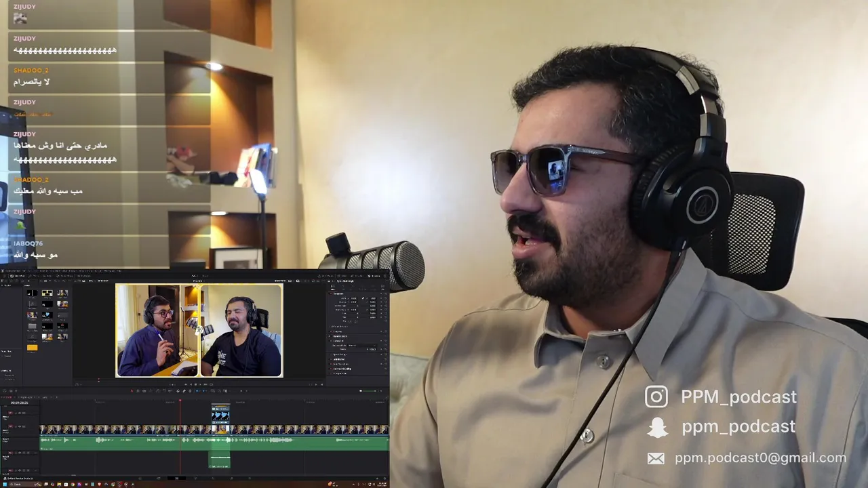Mute audio using the speaker icon
This screenshot has width=868, height=488.
tap(360, 391)
